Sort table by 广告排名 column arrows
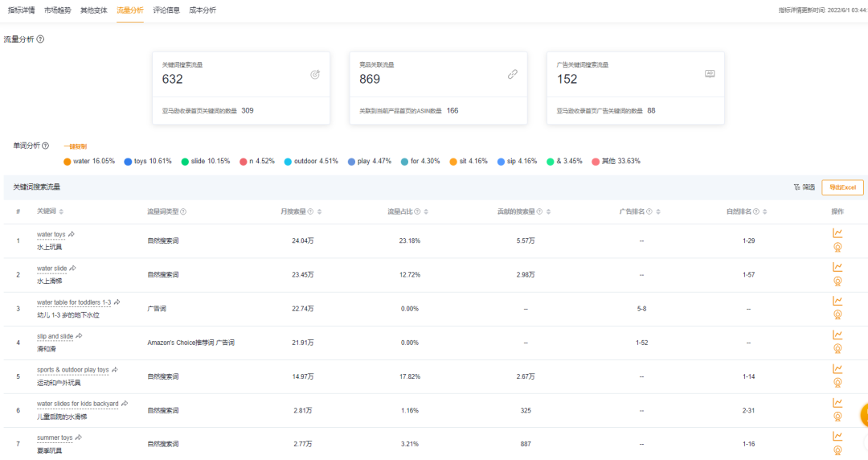The width and height of the screenshot is (868, 460). click(x=658, y=212)
